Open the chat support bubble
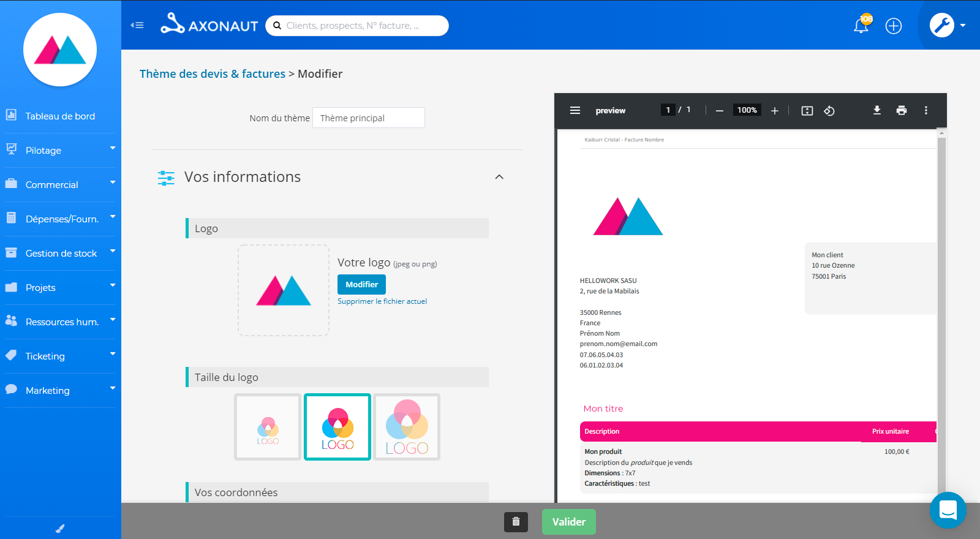This screenshot has width=980, height=539. (x=948, y=510)
